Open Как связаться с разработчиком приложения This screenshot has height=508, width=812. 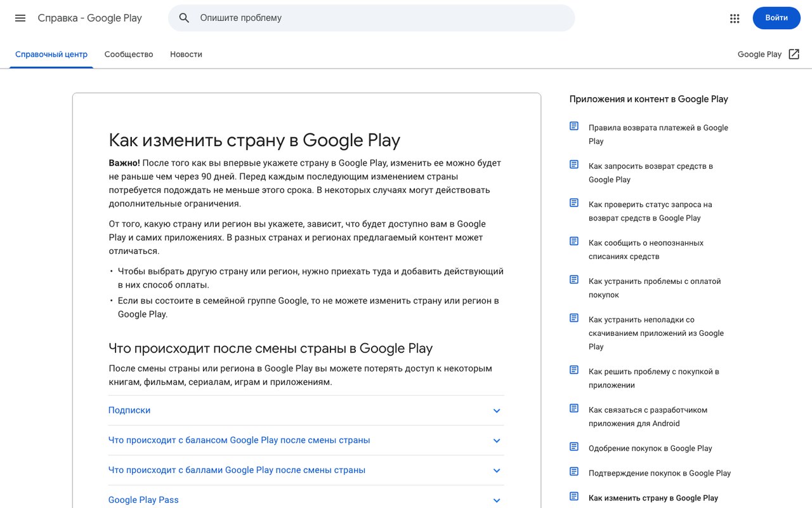(648, 417)
